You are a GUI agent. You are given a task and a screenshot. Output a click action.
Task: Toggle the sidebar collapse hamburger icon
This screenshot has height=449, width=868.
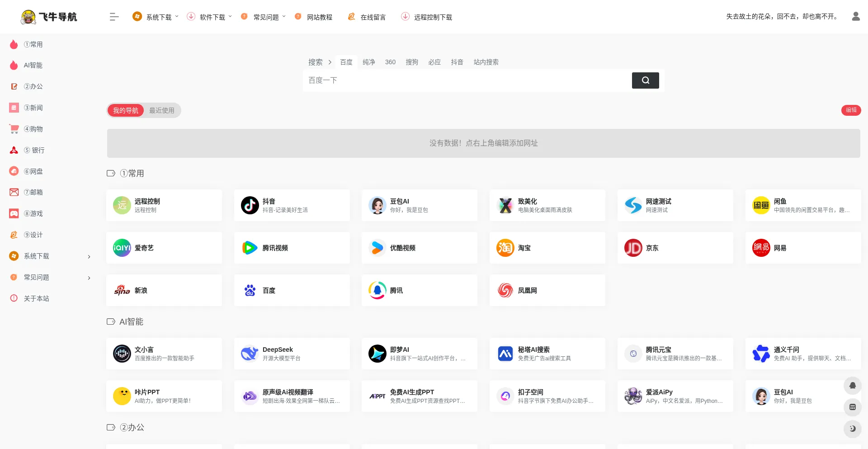[114, 17]
